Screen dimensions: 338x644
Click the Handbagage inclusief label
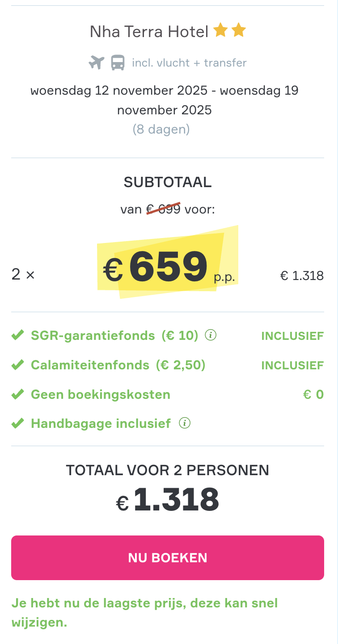[x=101, y=423]
